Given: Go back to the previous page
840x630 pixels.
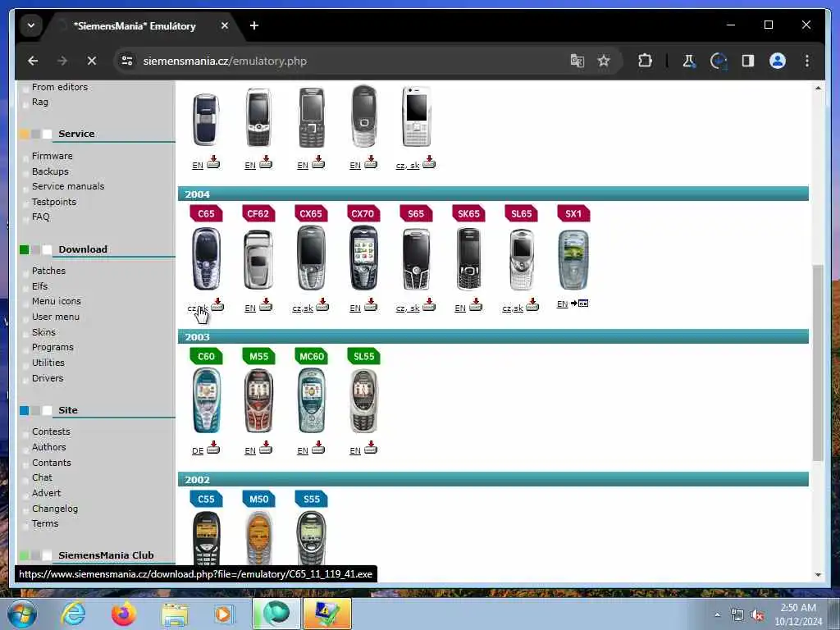Looking at the screenshot, I should click(33, 61).
